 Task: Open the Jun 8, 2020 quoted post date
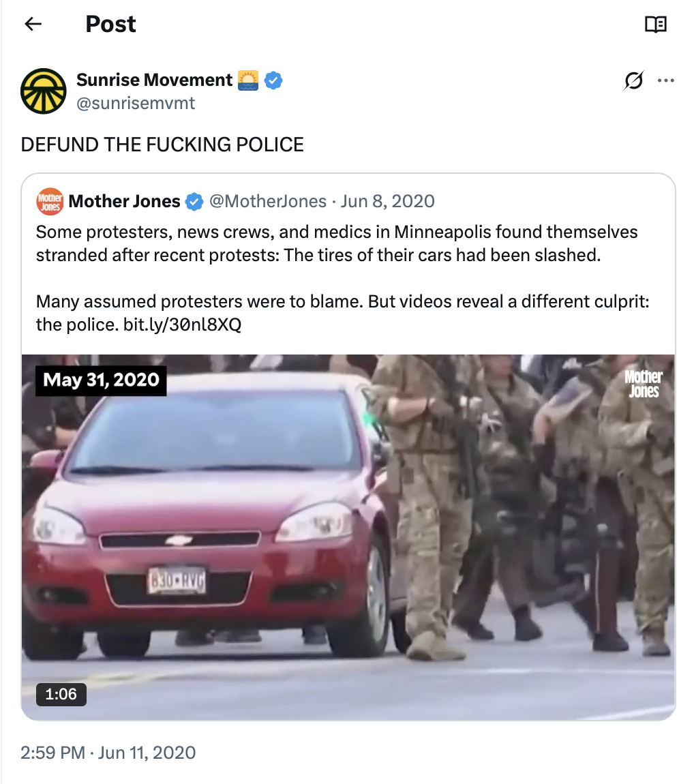(x=388, y=201)
